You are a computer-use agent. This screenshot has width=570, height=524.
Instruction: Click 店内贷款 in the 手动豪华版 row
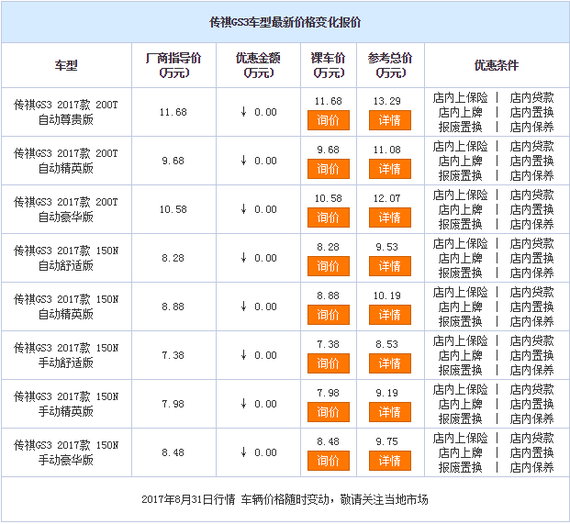point(532,439)
